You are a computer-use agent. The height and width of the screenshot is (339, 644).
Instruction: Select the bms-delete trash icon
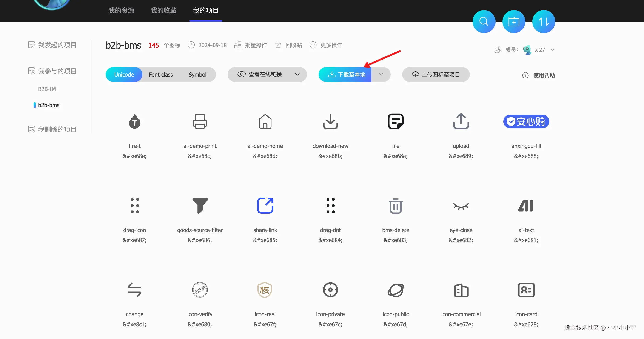click(x=396, y=206)
